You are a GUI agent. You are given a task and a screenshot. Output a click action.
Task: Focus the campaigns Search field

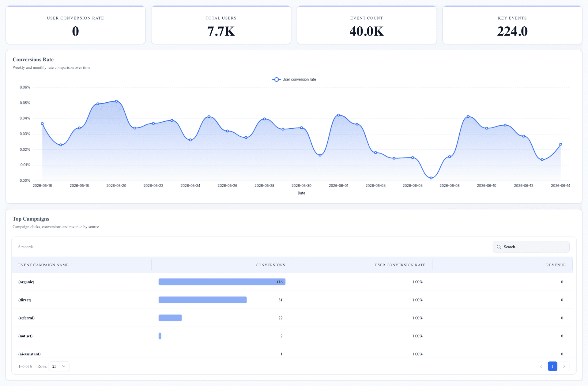point(531,247)
